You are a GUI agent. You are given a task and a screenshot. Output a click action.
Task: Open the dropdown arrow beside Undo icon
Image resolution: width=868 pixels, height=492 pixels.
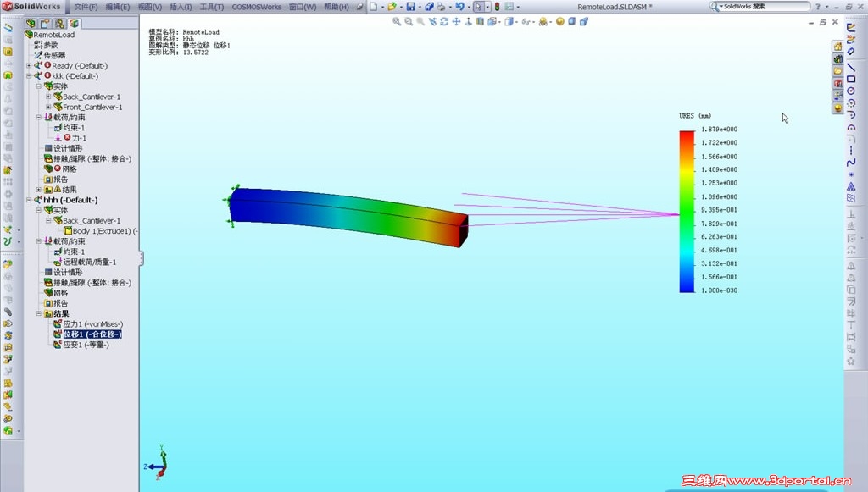click(x=468, y=7)
